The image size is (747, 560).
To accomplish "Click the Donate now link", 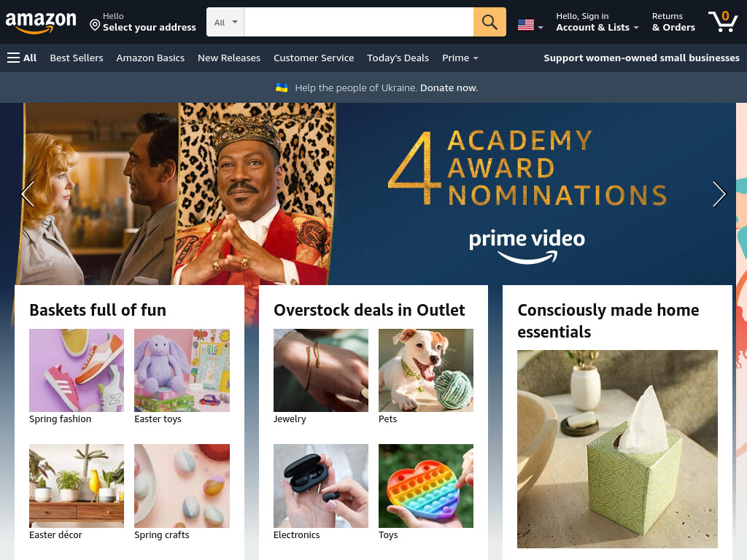I will pos(449,87).
